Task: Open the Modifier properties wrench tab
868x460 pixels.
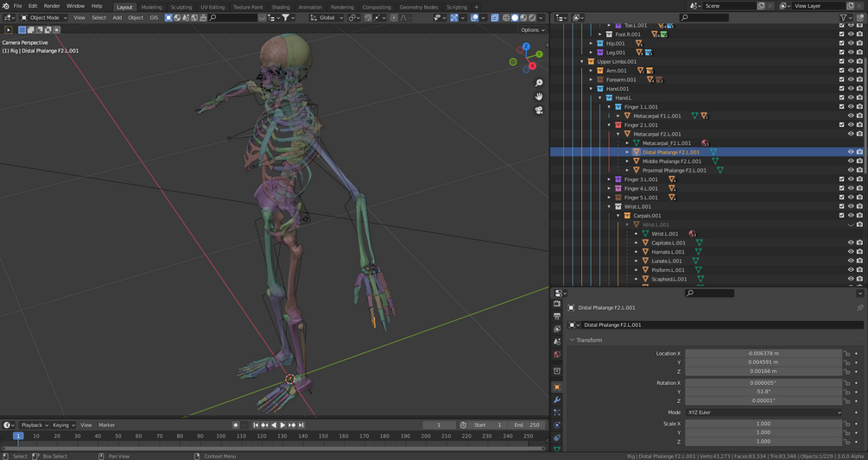Action: click(x=557, y=400)
